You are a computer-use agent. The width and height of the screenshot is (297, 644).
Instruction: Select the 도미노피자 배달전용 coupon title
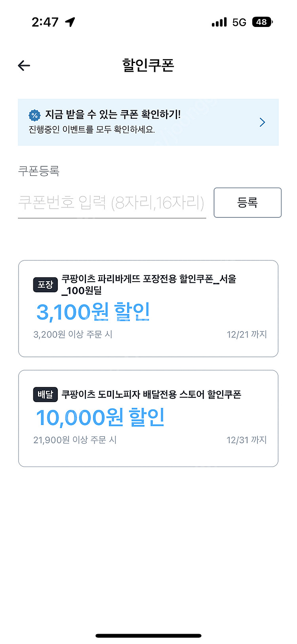tap(151, 394)
